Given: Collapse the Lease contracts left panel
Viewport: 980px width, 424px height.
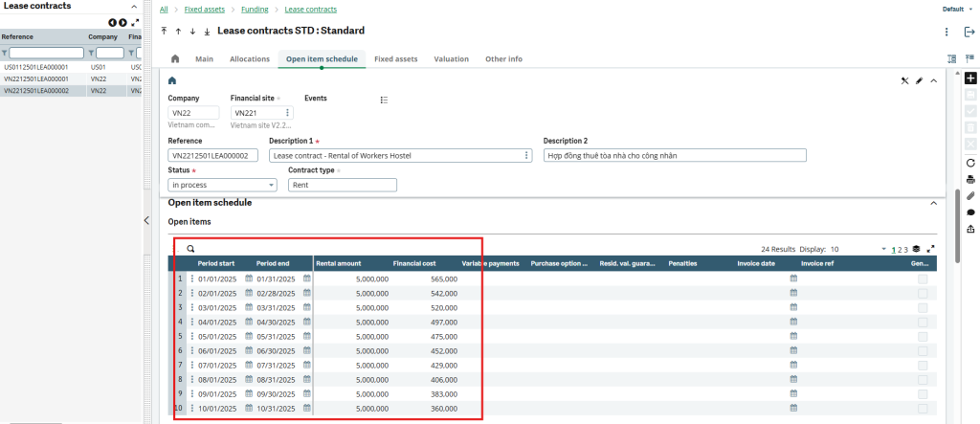Looking at the screenshot, I should click(146, 221).
